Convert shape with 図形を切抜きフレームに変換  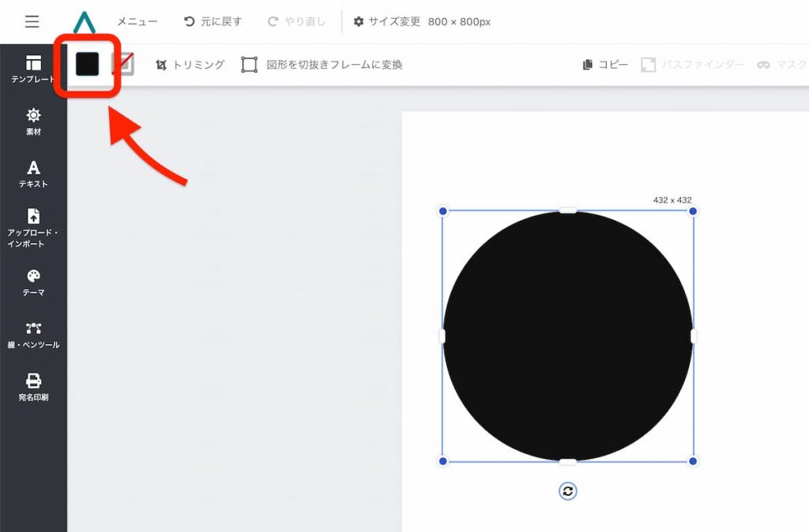coord(322,65)
